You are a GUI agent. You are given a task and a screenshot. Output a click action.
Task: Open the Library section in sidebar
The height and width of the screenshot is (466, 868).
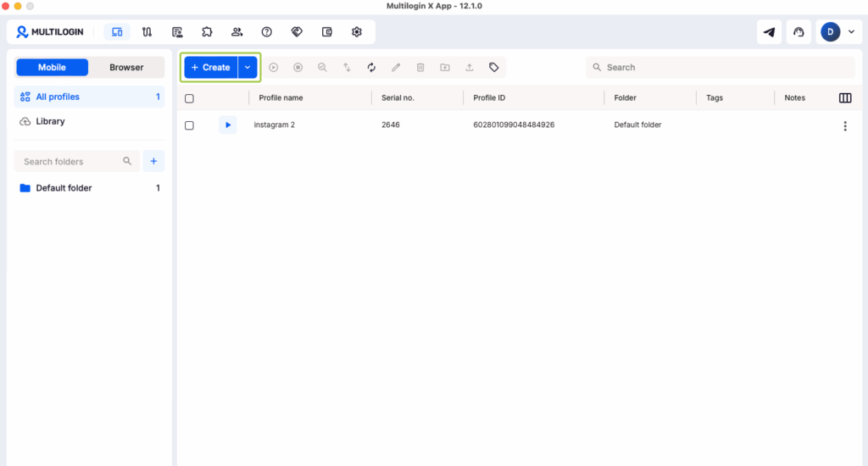point(50,121)
